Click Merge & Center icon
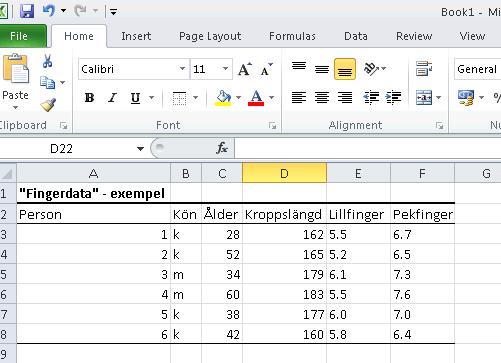The width and height of the screenshot is (501, 363). click(x=424, y=98)
